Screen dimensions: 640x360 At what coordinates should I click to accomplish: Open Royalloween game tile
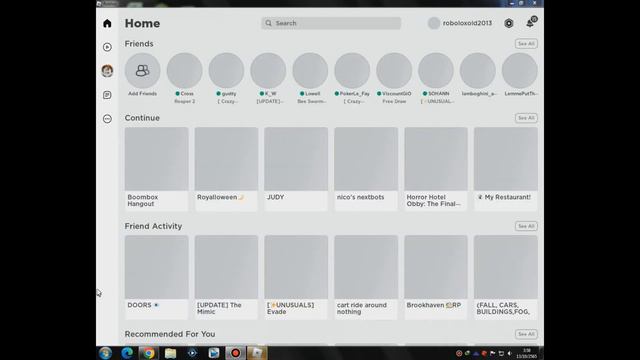coord(227,169)
